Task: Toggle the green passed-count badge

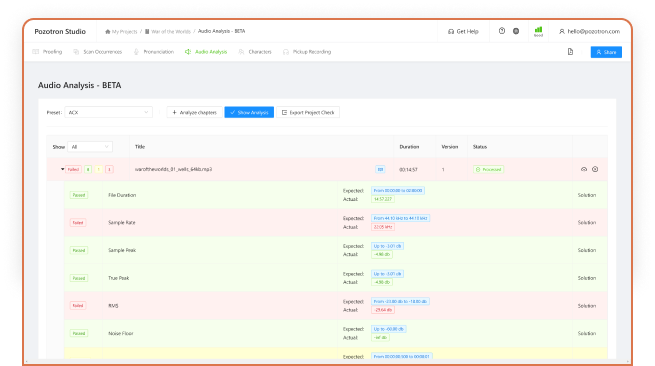Action: (x=88, y=169)
